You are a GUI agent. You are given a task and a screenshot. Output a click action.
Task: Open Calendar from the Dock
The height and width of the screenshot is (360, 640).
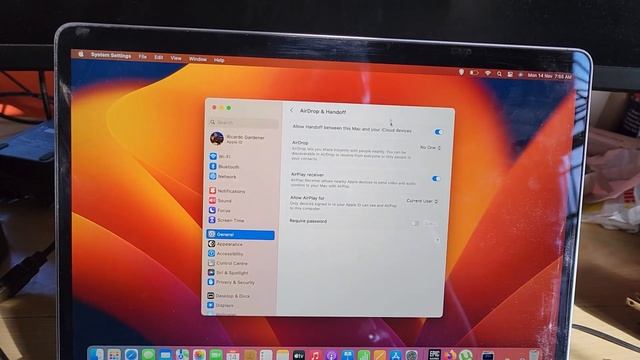(x=233, y=355)
